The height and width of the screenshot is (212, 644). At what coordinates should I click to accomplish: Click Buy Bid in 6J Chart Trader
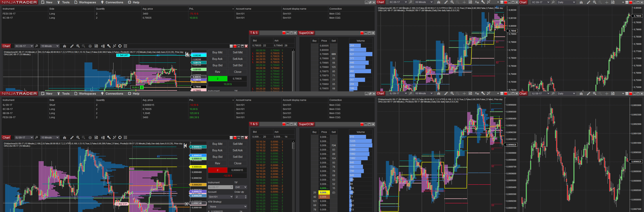[218, 157]
